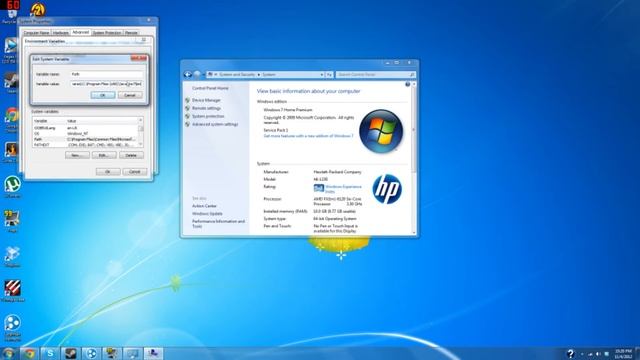Open the uTorrent desktop shortcut
The height and width of the screenshot is (360, 640).
coord(13,187)
